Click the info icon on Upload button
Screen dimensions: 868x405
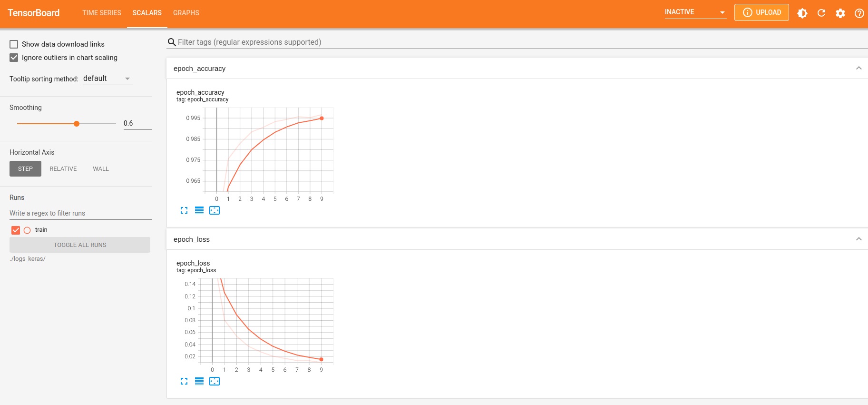pos(748,12)
